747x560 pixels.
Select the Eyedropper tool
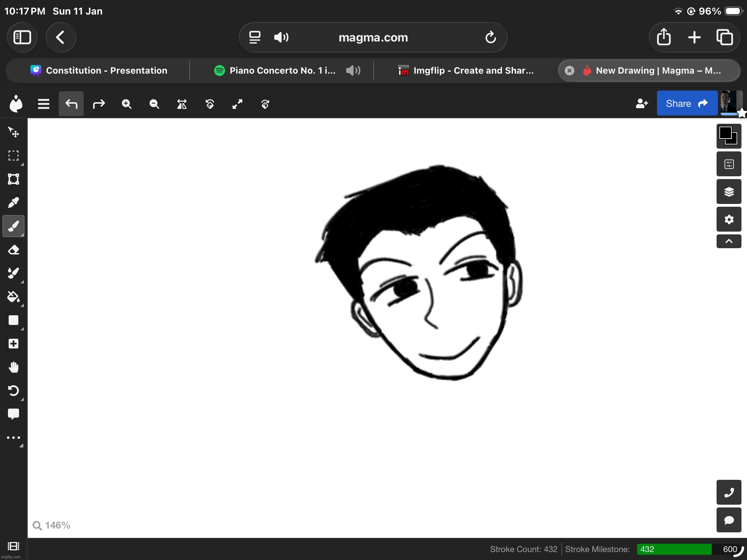[13, 202]
